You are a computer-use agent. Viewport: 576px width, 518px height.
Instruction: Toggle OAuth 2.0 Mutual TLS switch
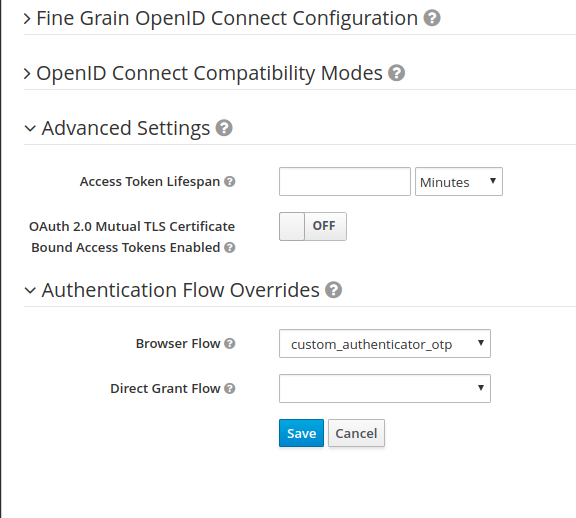(313, 226)
